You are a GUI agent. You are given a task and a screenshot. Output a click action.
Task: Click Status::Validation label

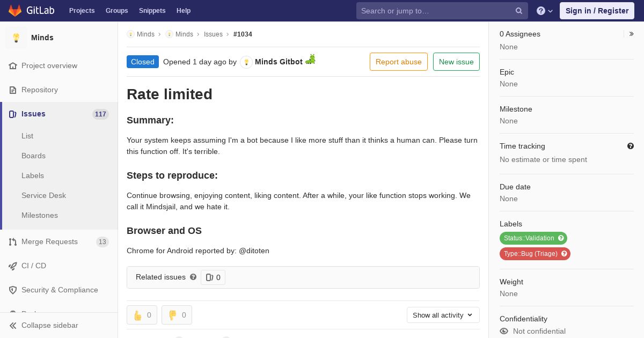click(529, 238)
